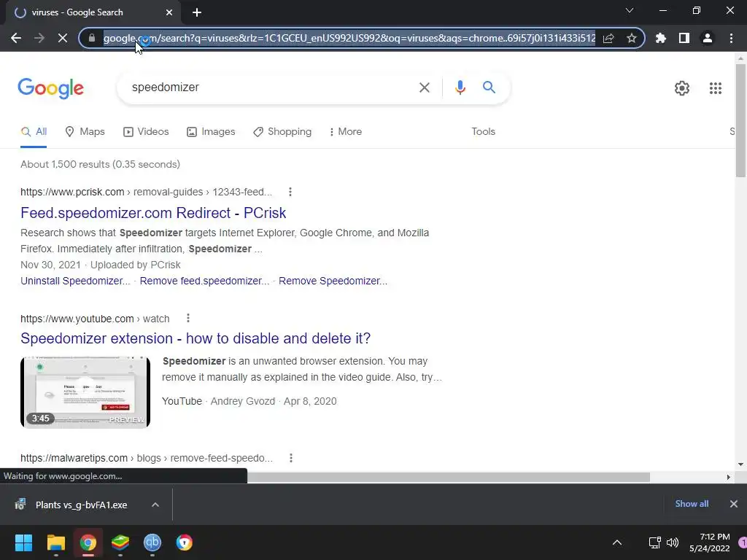This screenshot has width=747, height=560.
Task: Open search Tools options
Action: click(483, 132)
